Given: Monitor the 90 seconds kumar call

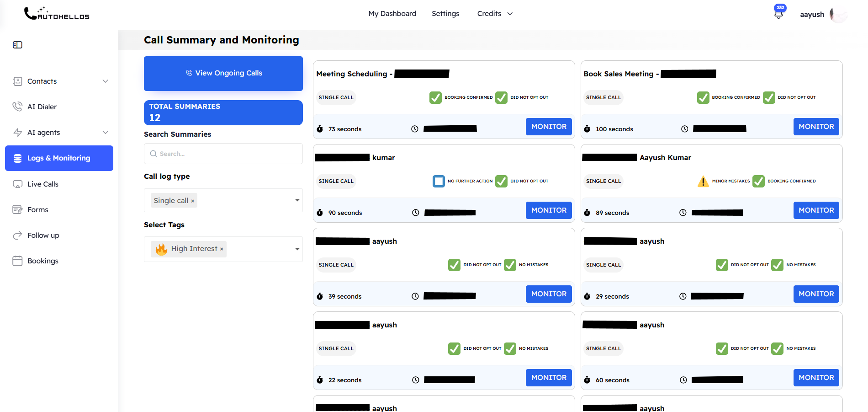Looking at the screenshot, I should coord(549,210).
